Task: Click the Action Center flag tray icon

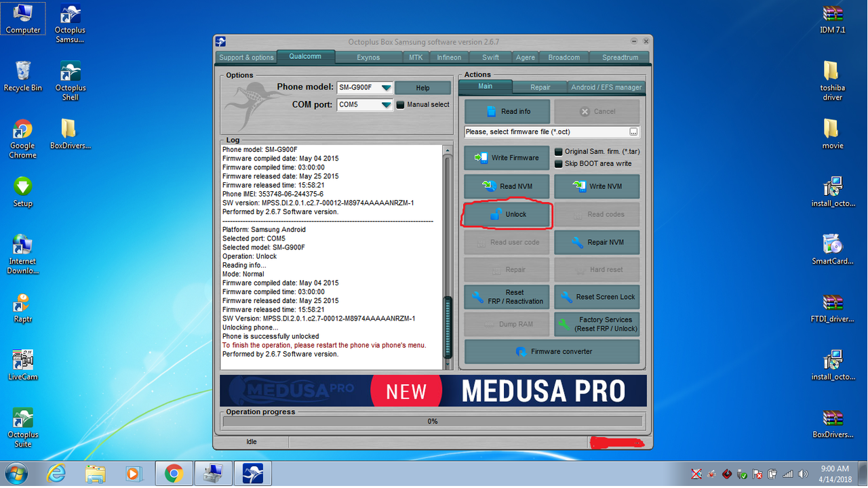Action: [x=757, y=474]
